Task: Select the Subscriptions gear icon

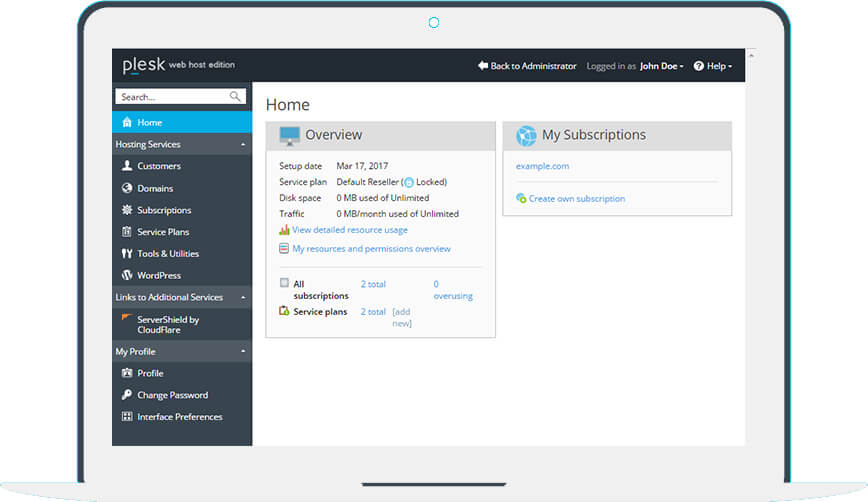Action: point(127,210)
